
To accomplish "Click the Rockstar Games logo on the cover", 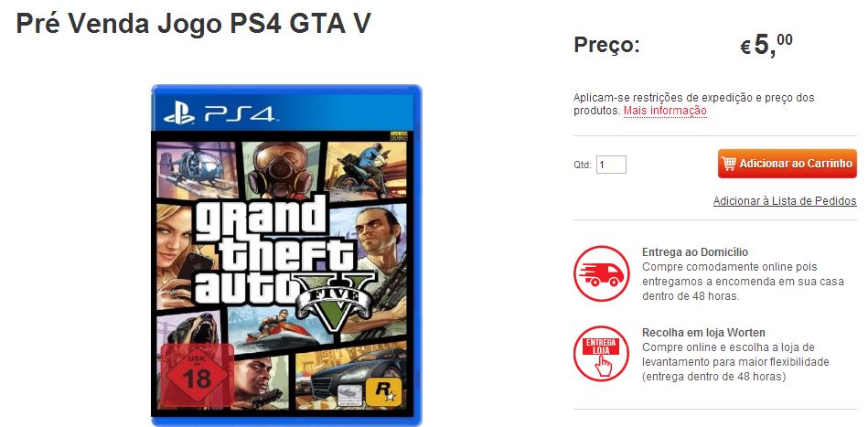I will (382, 391).
